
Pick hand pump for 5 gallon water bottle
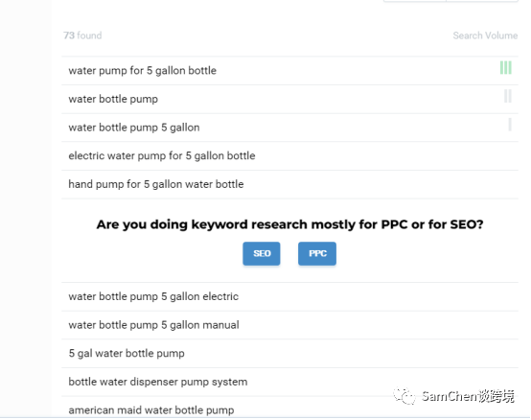click(x=289, y=184)
